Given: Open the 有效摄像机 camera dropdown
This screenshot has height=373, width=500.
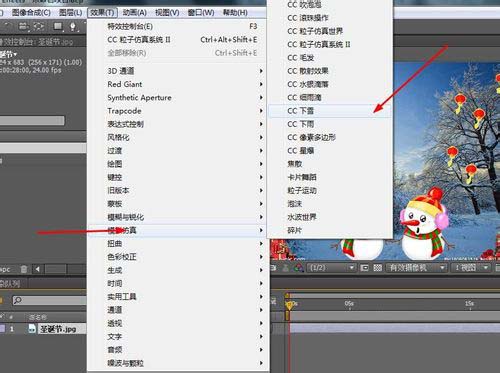Looking at the screenshot, I should click(416, 268).
